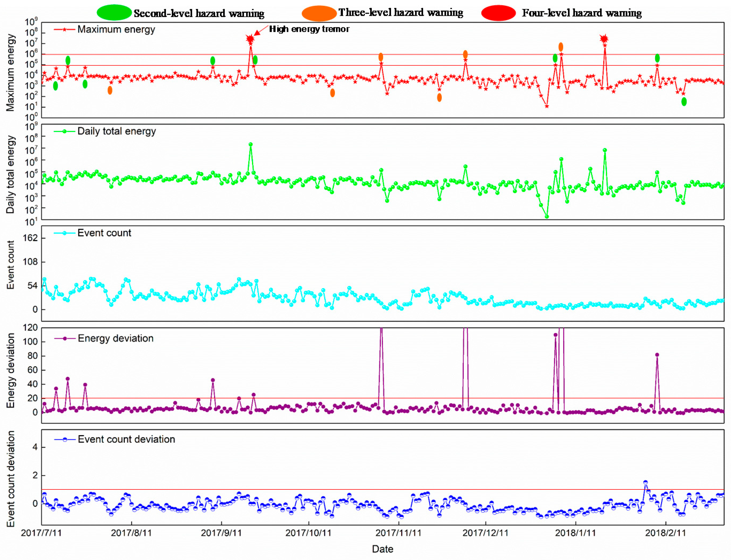Click the vertical Maximum energy axis title
The width and height of the screenshot is (731, 560).
coord(10,72)
